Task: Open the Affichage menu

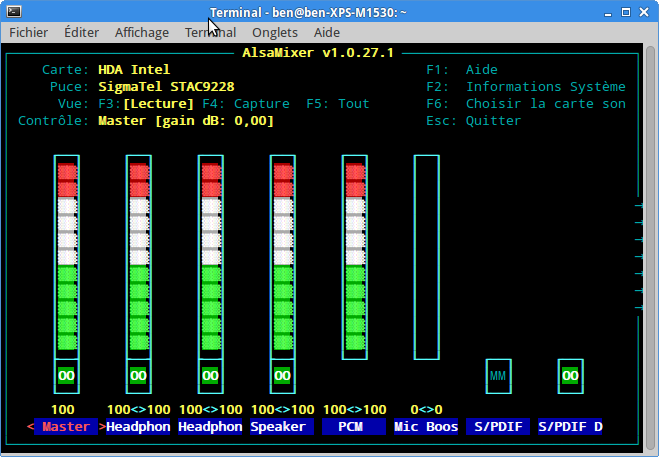Action: 142,32
